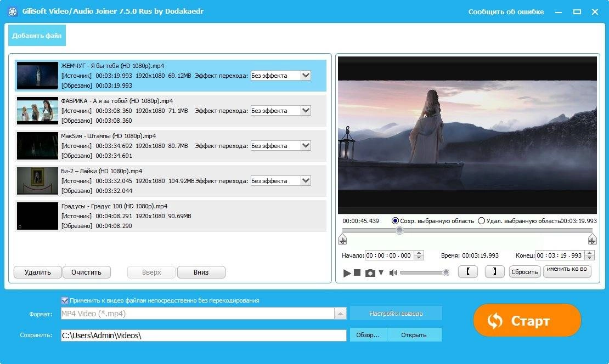Stop the video preview
609x364 pixels.
click(357, 273)
